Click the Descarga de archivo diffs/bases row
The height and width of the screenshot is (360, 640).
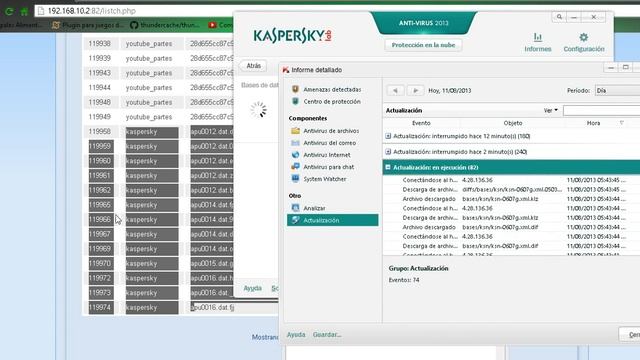click(x=511, y=189)
